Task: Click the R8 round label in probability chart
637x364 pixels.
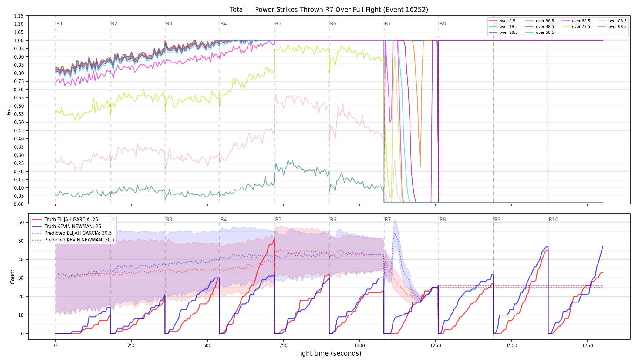Action: [x=443, y=24]
